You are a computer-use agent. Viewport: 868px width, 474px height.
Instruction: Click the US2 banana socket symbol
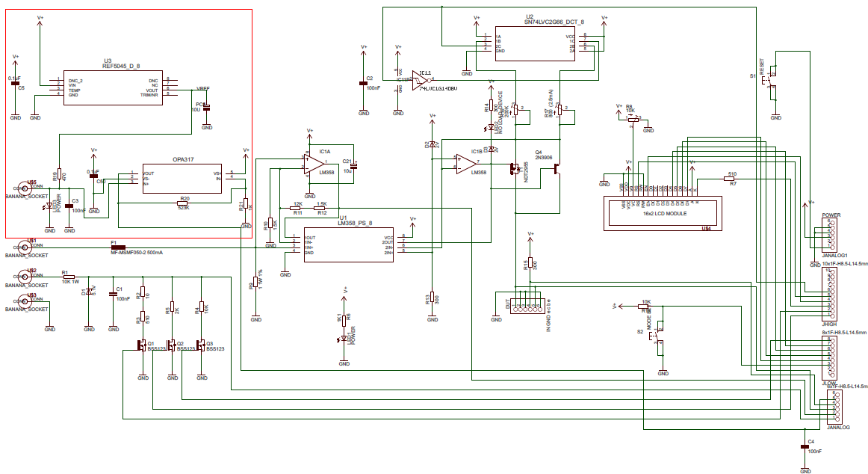(25, 277)
